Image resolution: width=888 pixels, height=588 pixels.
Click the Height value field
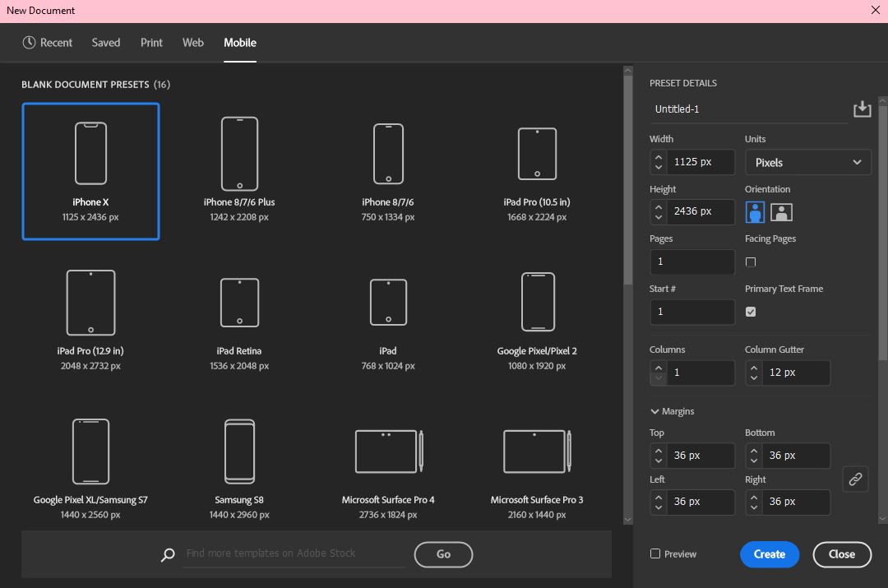pos(701,212)
